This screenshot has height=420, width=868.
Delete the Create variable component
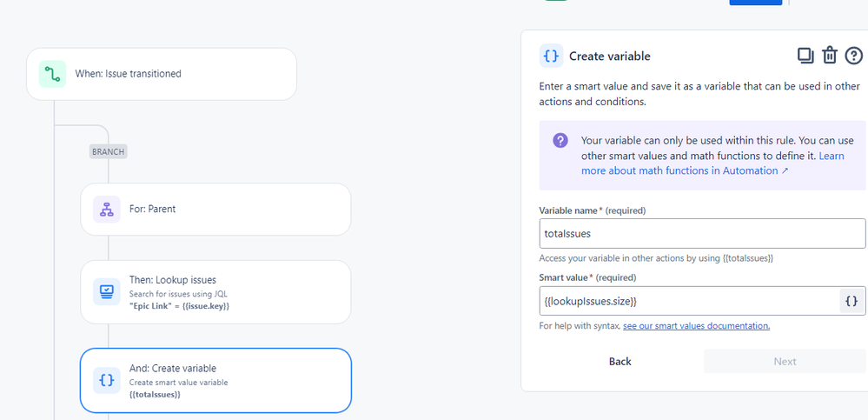pos(829,56)
